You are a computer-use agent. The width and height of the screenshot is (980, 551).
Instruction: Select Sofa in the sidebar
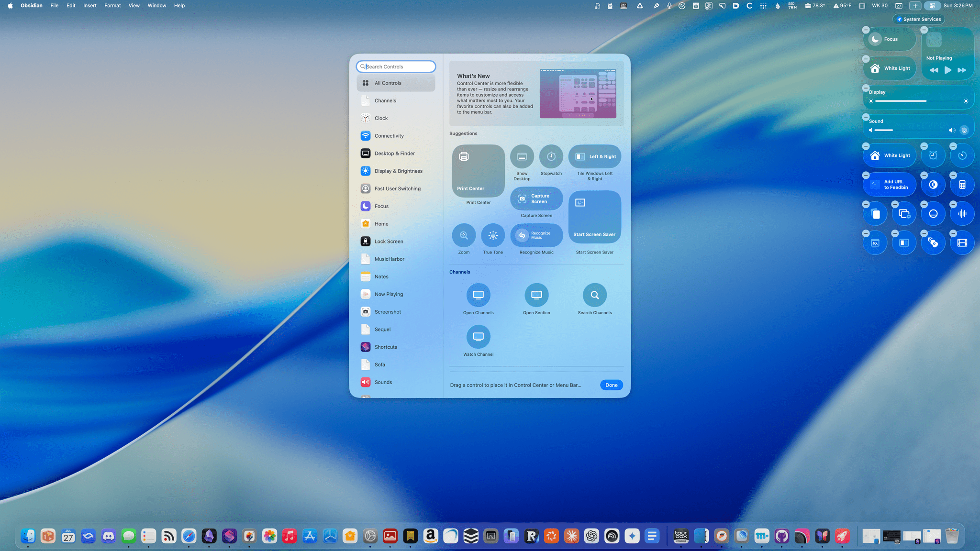pos(396,365)
